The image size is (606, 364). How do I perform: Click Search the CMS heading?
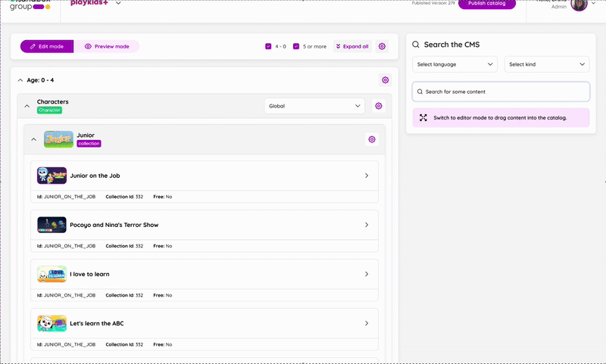pyautogui.click(x=451, y=45)
